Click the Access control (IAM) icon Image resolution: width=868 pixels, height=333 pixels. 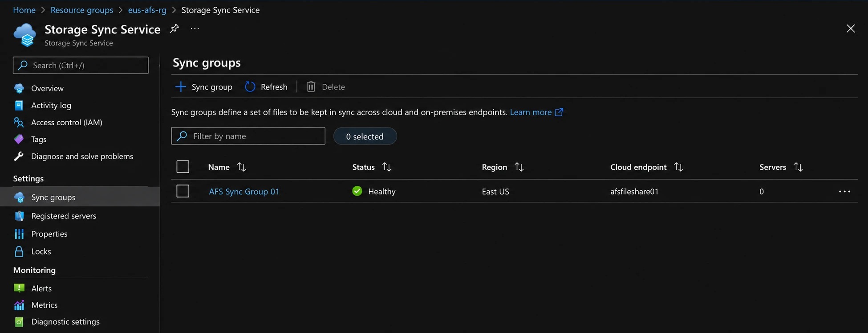coord(19,122)
